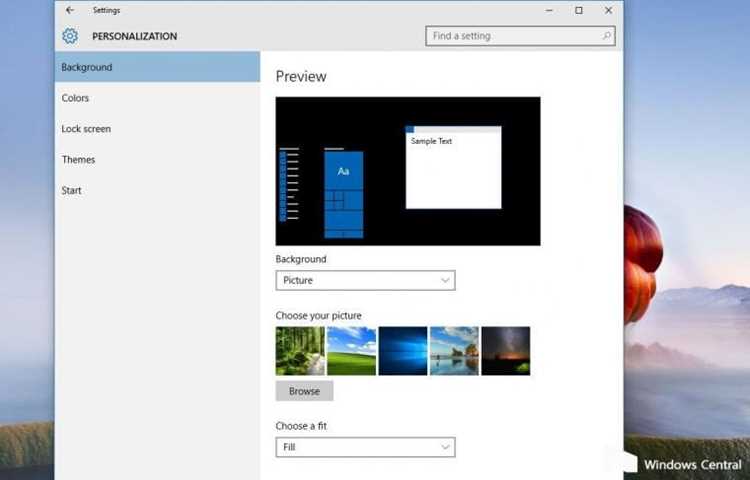Choose the night sky Milky Way picture
The image size is (750, 480).
[506, 351]
